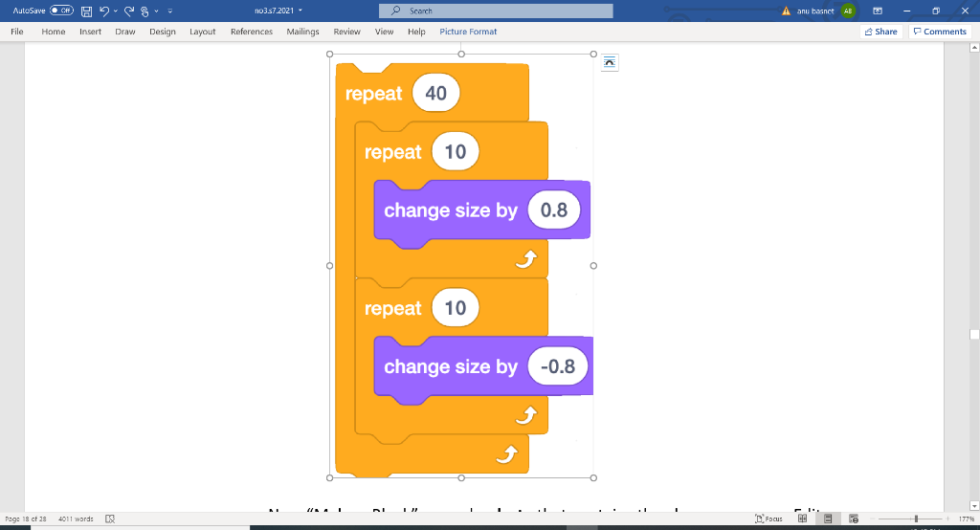Screen dimensions: 980x530
Task: Switch to Print Layout view
Action: click(828, 519)
